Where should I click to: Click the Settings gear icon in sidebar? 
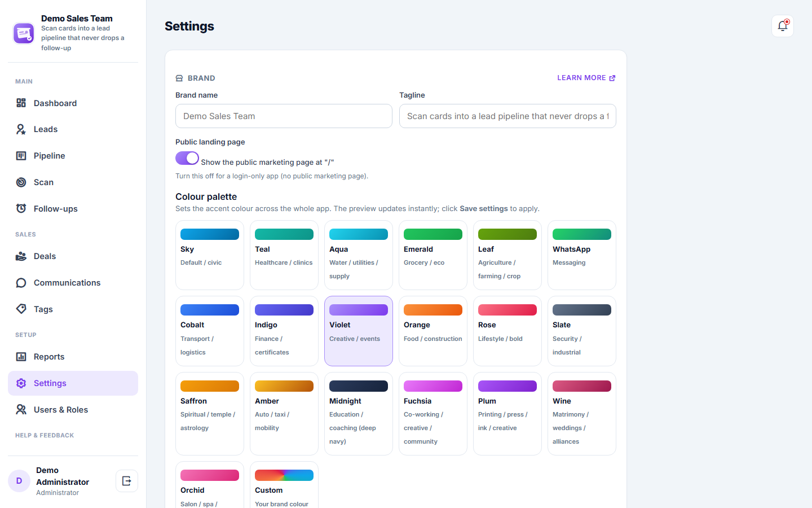(21, 383)
